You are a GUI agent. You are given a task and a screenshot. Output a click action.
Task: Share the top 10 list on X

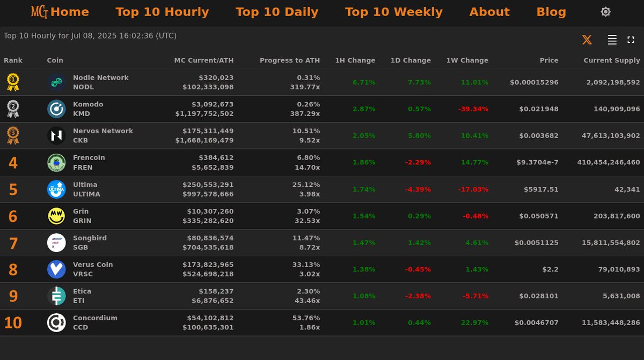click(587, 39)
